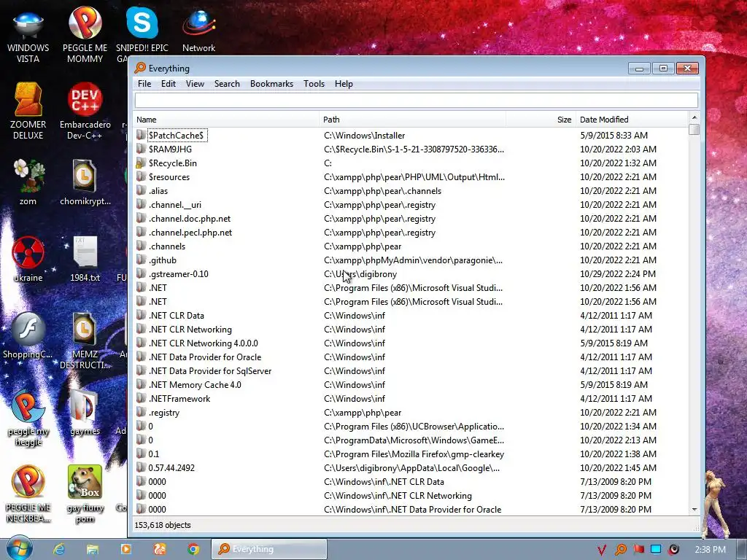Click the folder icon of $PatchCache$
This screenshot has height=560, width=747.
(141, 135)
